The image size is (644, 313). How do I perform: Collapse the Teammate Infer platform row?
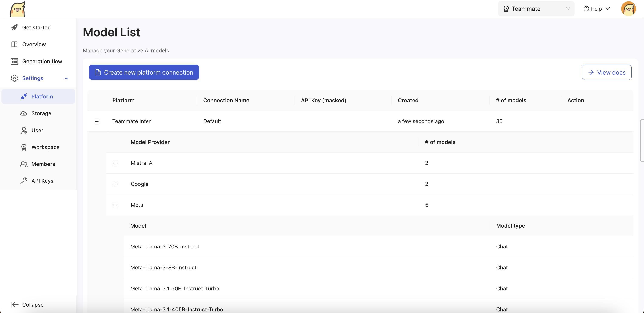97,121
